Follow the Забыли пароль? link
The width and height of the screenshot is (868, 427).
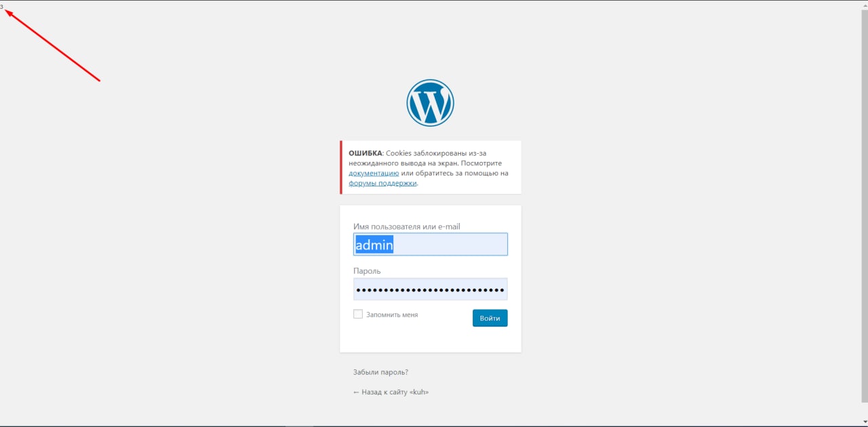[380, 372]
